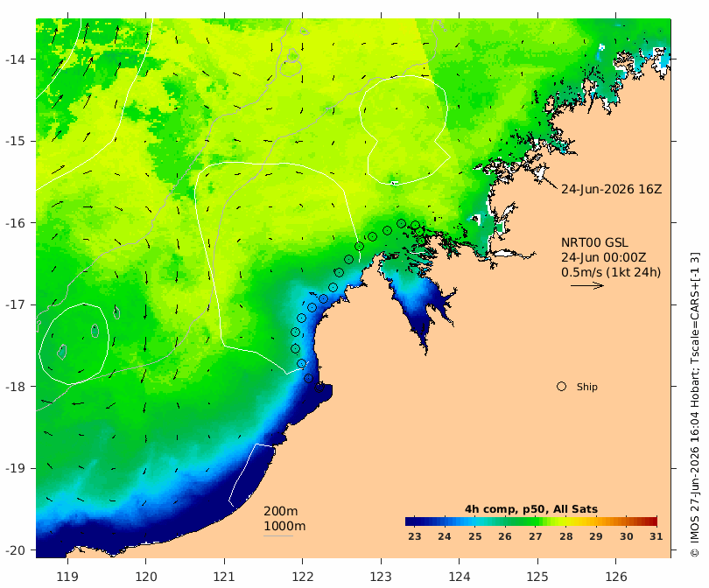Click the 126 longitude axis label
709x588 pixels.
tap(616, 577)
